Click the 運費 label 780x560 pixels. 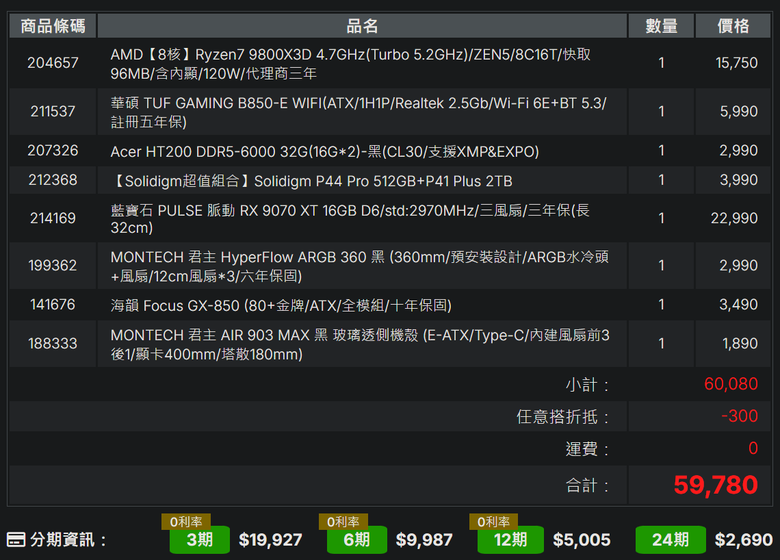(587, 449)
